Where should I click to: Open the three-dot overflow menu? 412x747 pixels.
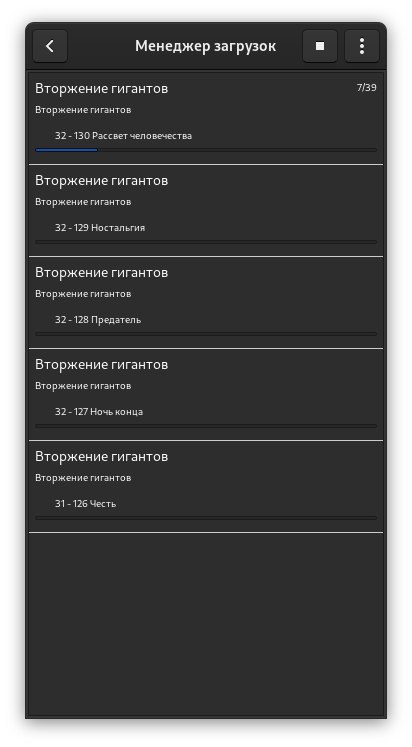(362, 46)
